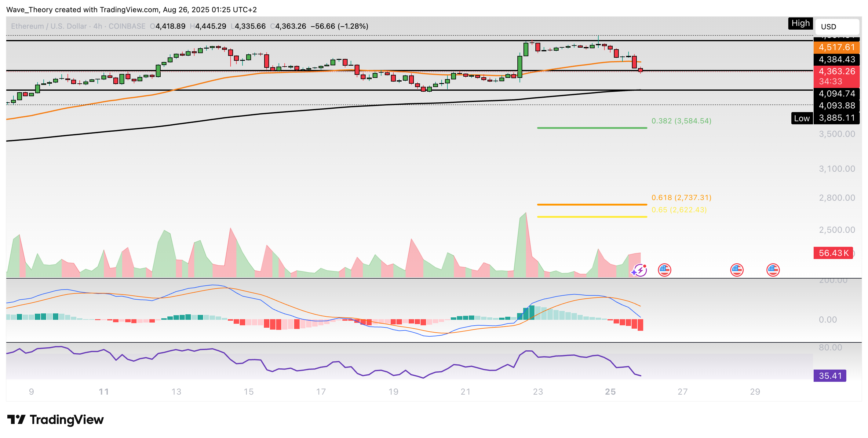This screenshot has height=438, width=868.
Task: Click date 11 on the time axis
Action: click(104, 392)
